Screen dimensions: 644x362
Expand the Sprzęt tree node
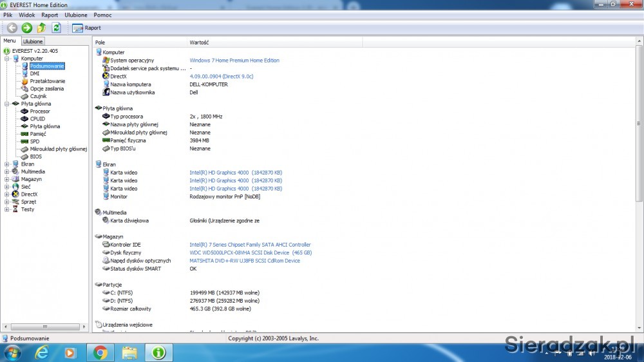[7, 202]
